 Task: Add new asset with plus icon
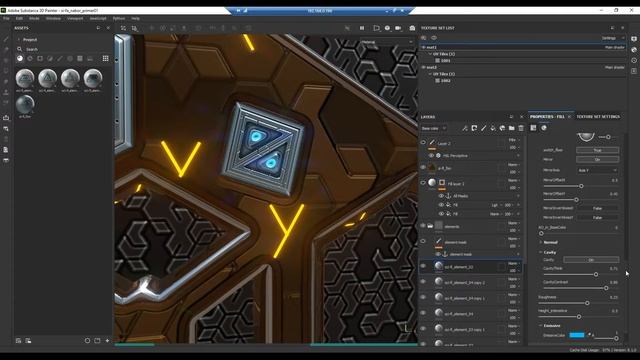107,340
